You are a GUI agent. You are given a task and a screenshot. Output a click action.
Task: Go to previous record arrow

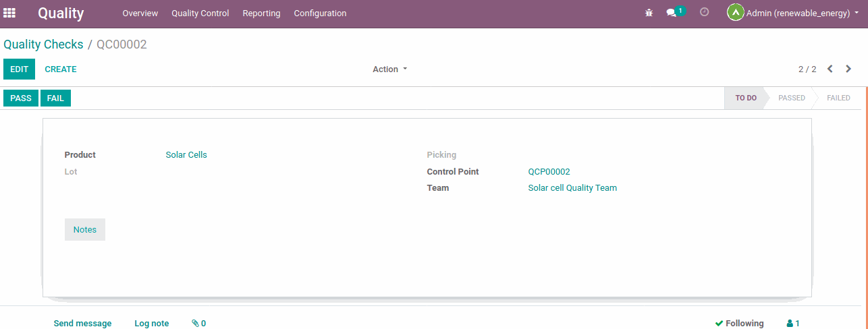pos(830,69)
